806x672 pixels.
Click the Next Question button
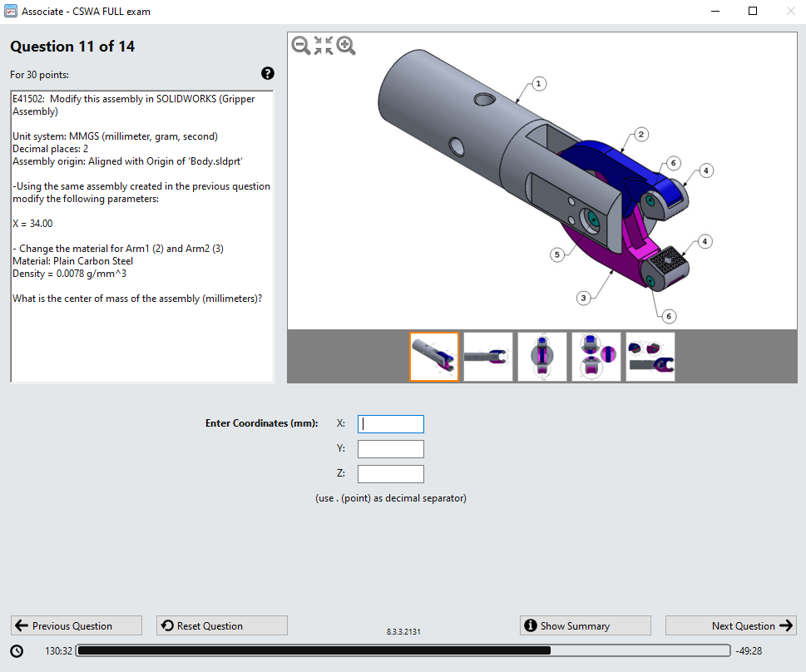coord(730,625)
